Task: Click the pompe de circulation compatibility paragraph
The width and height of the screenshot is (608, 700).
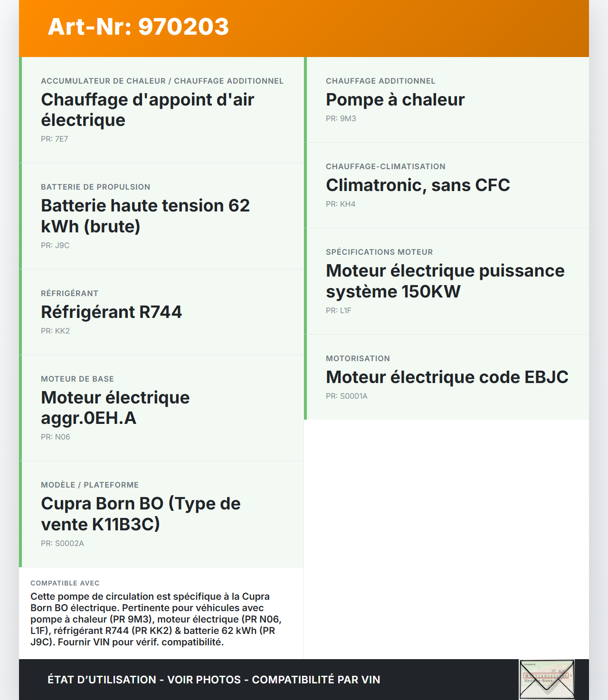Action: (156, 619)
